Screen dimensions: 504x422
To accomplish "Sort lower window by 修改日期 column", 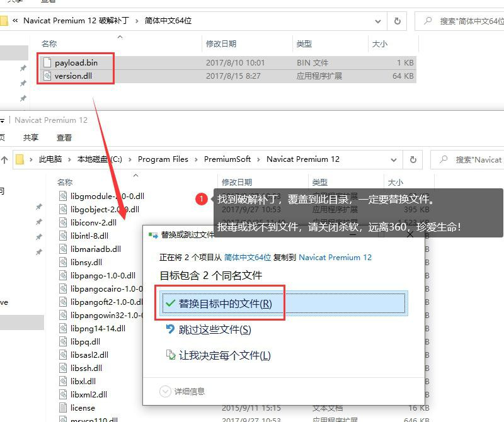I will (x=237, y=182).
